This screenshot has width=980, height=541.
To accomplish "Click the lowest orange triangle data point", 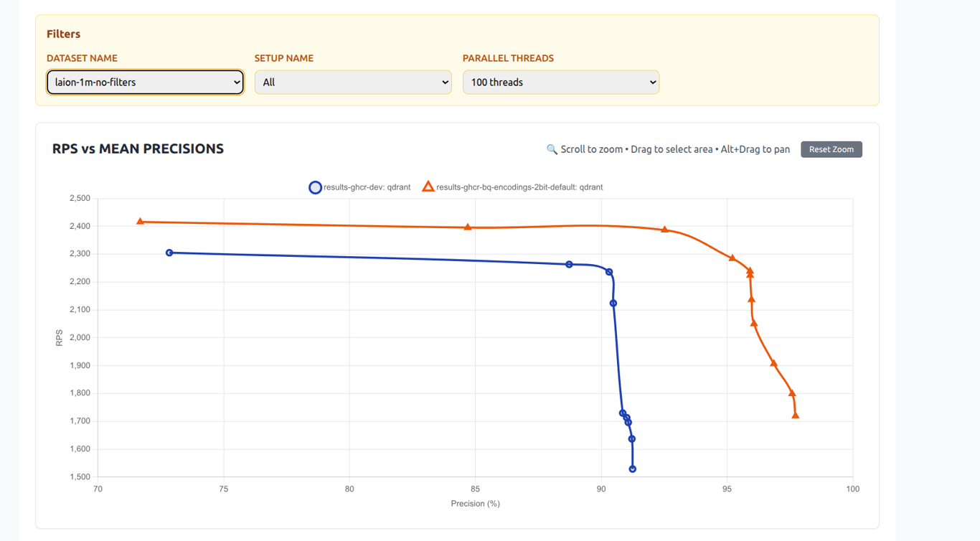I will point(796,415).
